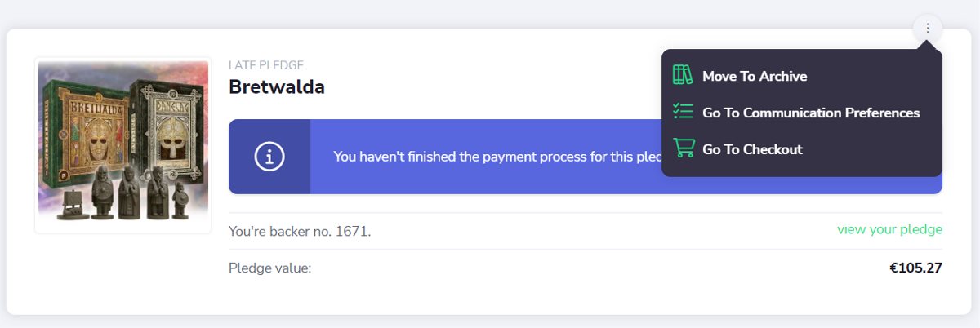
Task: Click the LATE PLEDGE label
Action: tap(266, 65)
